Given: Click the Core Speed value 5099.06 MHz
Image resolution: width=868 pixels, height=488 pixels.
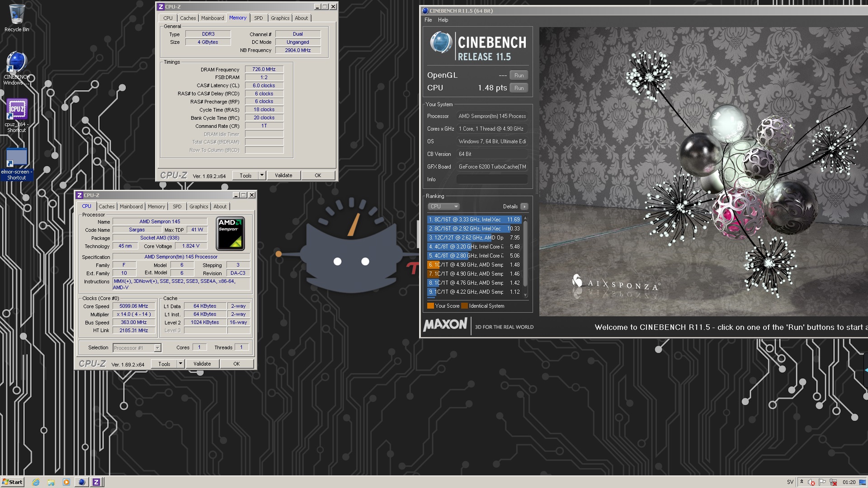Looking at the screenshot, I should tap(134, 306).
